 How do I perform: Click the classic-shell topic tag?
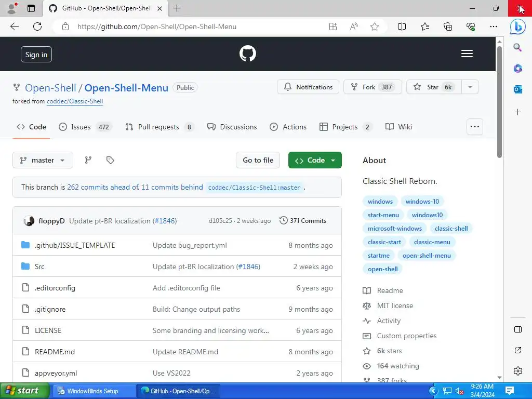[x=451, y=229]
